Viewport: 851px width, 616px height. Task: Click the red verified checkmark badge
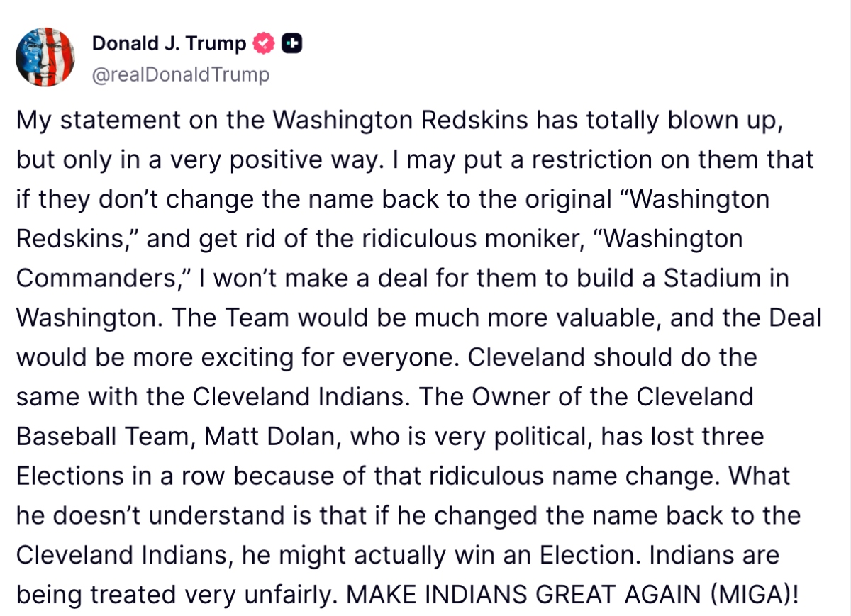264,44
